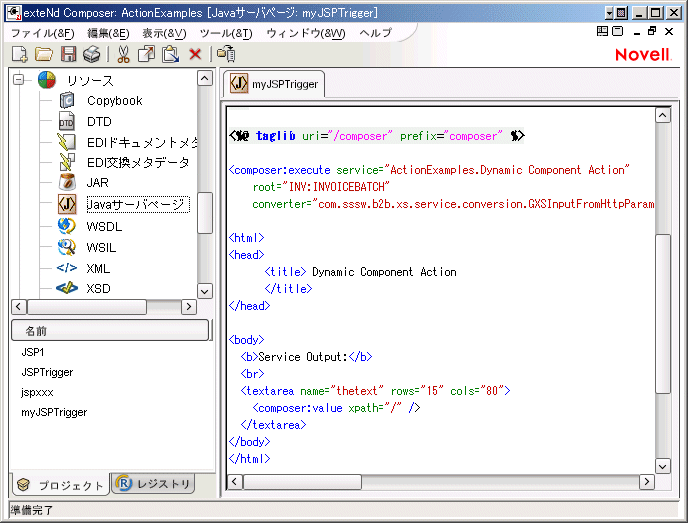Click the 名前 column header

pos(110,331)
